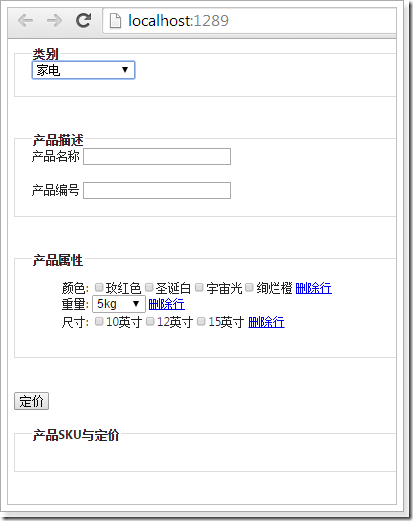The image size is (413, 521).
Task: Tick the 15英寸 size checkbox
Action: [201, 321]
